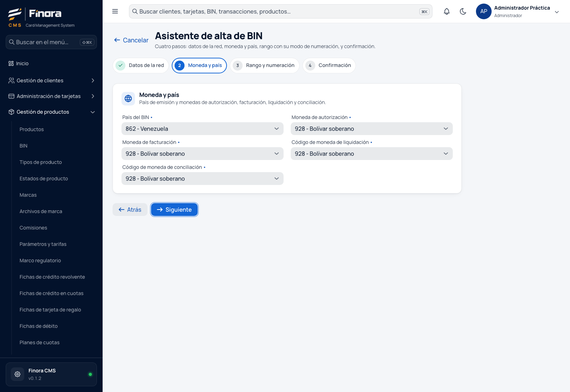Screen dimensions: 570x392
Task: Go to the Moneda y país step
Action: tap(199, 66)
